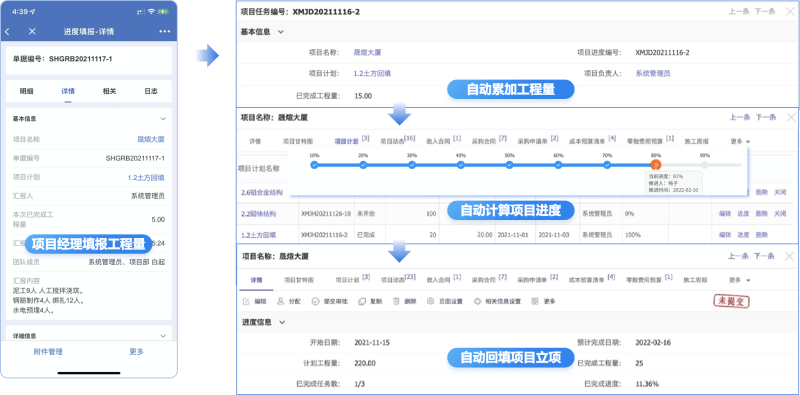
Task: Tap 附件管理 button at mobile bottom
Action: [48, 352]
